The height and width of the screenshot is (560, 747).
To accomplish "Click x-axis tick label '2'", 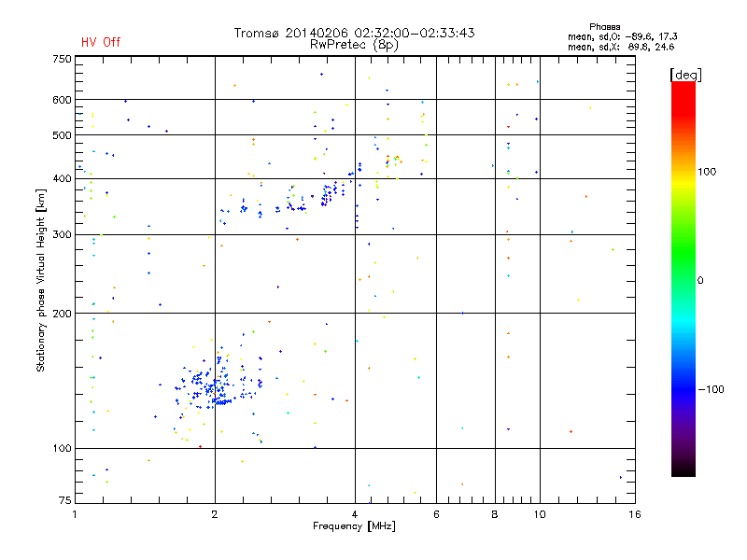I will (215, 514).
